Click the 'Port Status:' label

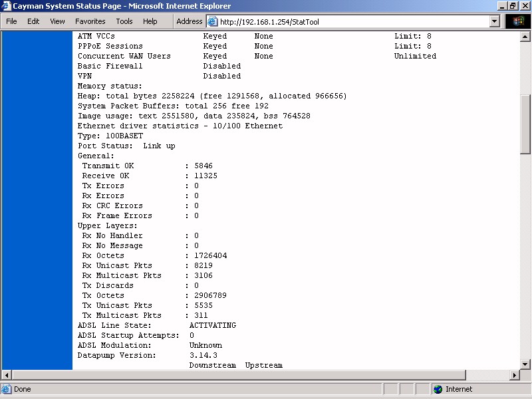(105, 146)
